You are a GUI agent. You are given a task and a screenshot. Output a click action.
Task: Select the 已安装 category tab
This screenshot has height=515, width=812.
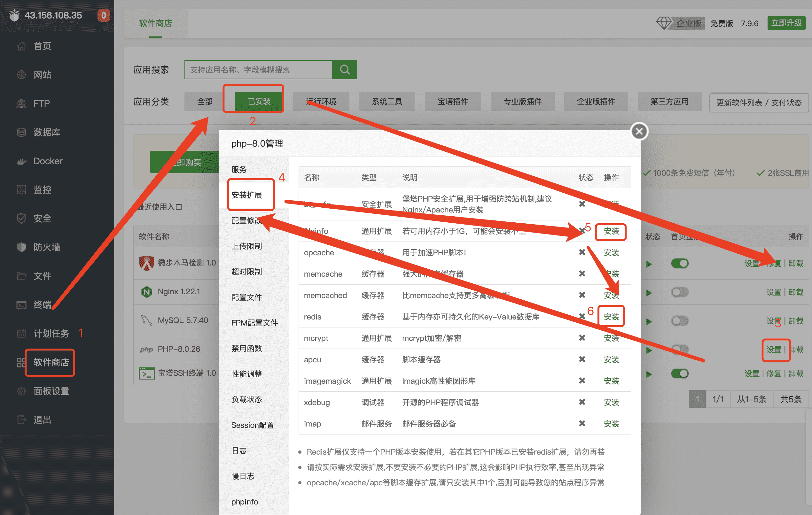[259, 102]
